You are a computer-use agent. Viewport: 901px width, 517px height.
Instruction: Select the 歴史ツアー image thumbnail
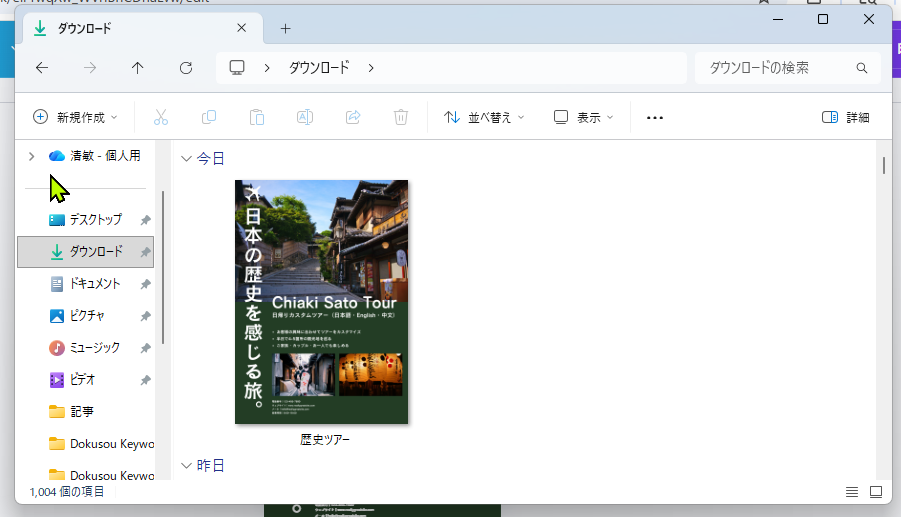[321, 302]
